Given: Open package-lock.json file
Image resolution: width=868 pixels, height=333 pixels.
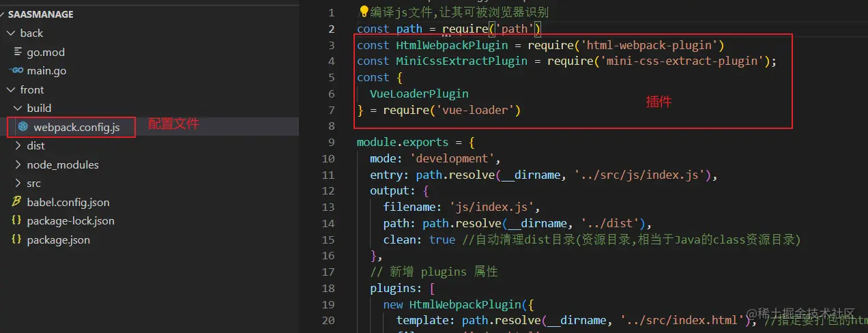Looking at the screenshot, I should click(x=71, y=221).
